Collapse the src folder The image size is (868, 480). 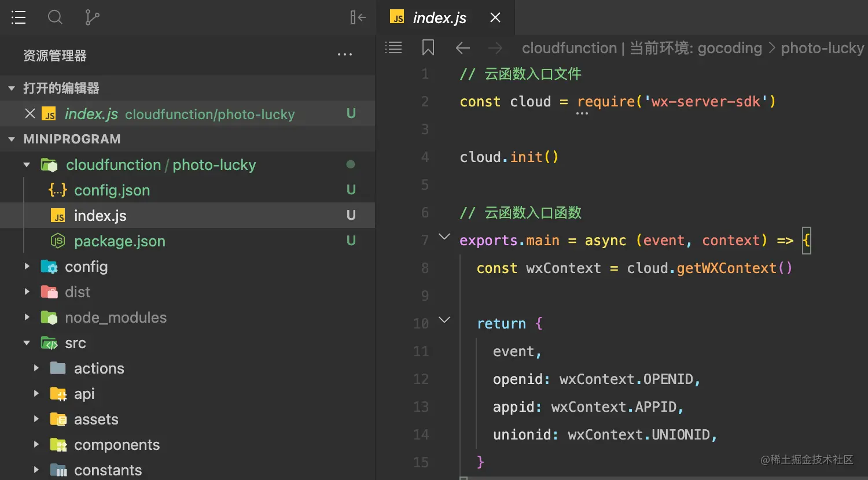[x=27, y=343]
